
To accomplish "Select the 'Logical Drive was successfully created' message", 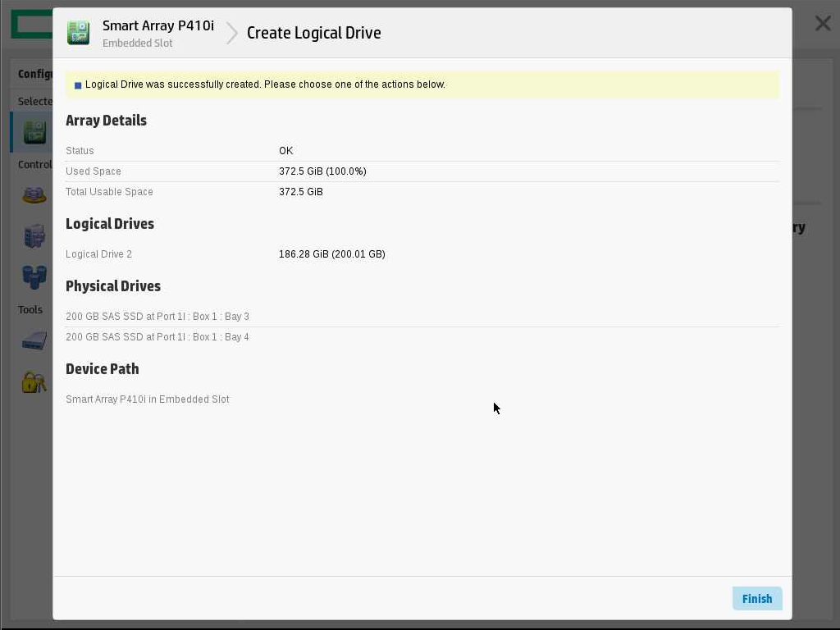I will tap(265, 84).
